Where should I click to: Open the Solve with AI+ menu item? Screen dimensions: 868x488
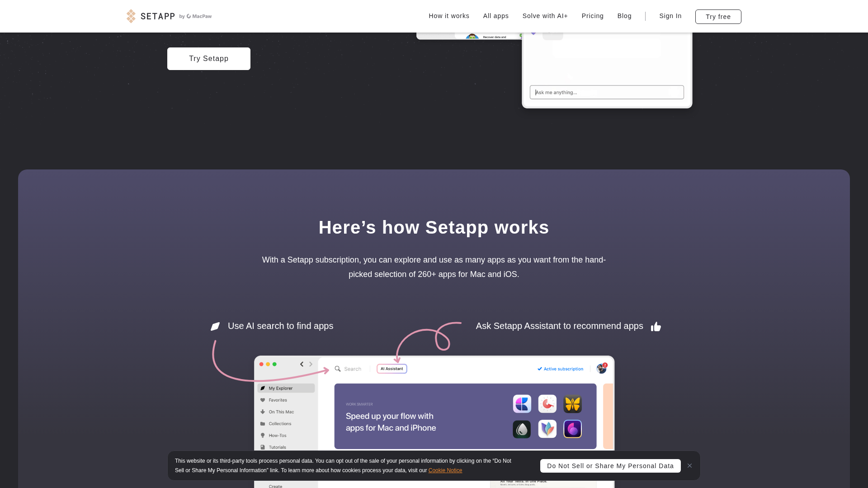point(545,16)
